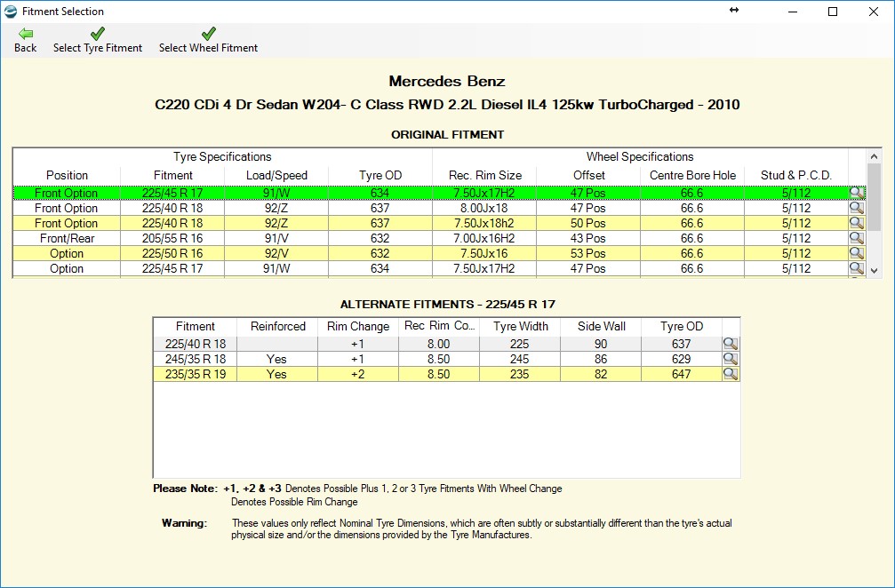The width and height of the screenshot is (895, 588).
Task: Click the Centre Bore Hole column header
Action: (692, 175)
